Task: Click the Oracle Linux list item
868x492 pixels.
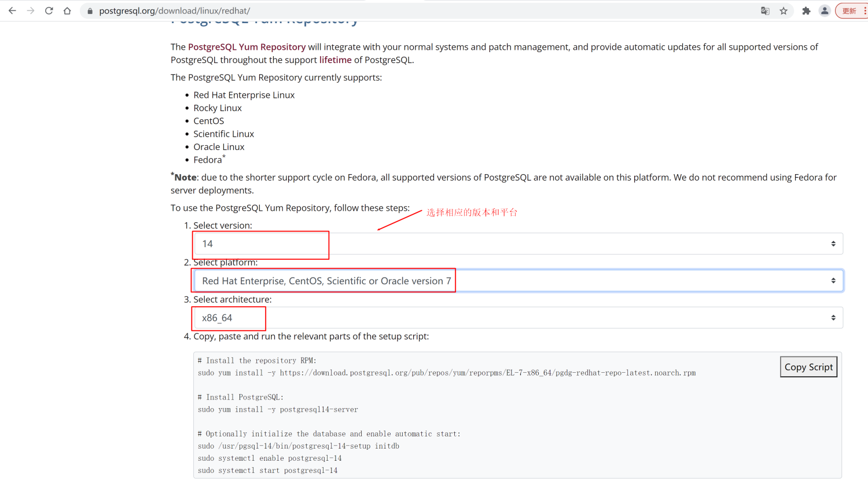Action: 219,147
